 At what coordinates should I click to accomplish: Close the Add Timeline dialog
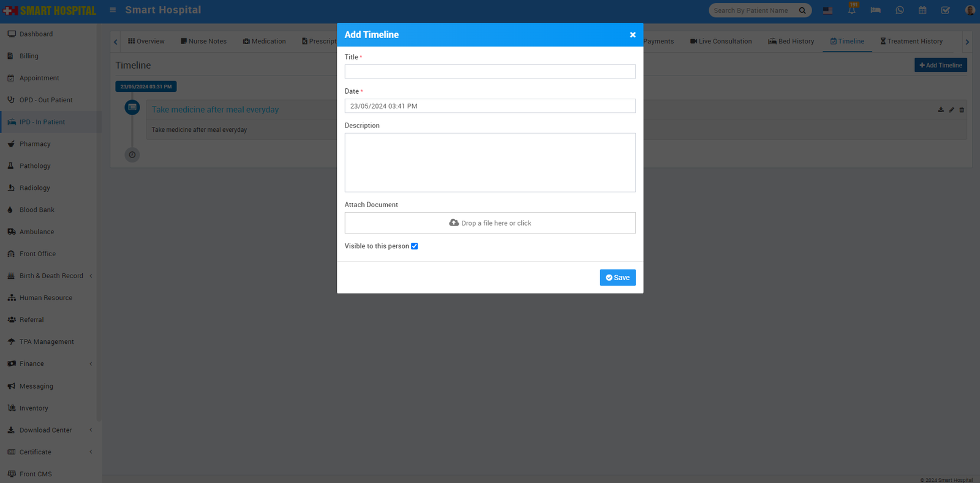633,35
